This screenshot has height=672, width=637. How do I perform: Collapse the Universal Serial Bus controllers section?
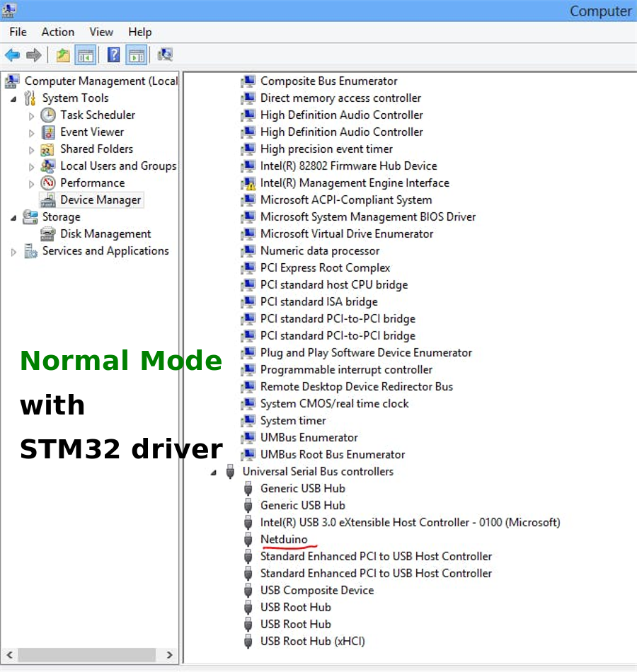pyautogui.click(x=213, y=471)
